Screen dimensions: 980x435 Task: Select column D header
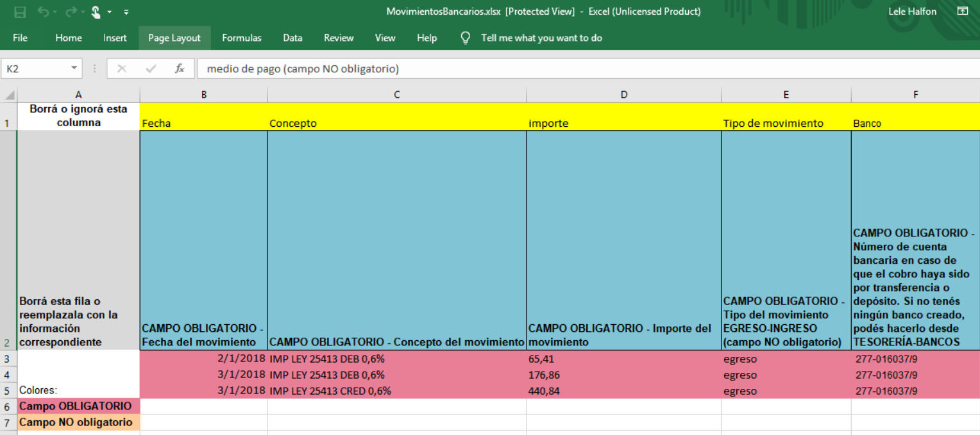[624, 95]
